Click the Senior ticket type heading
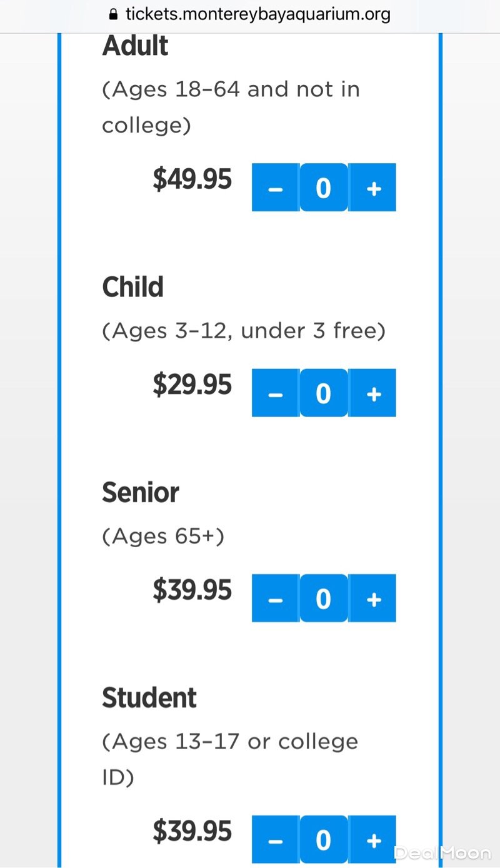Viewport: 500px width, 868px height. coord(140,493)
